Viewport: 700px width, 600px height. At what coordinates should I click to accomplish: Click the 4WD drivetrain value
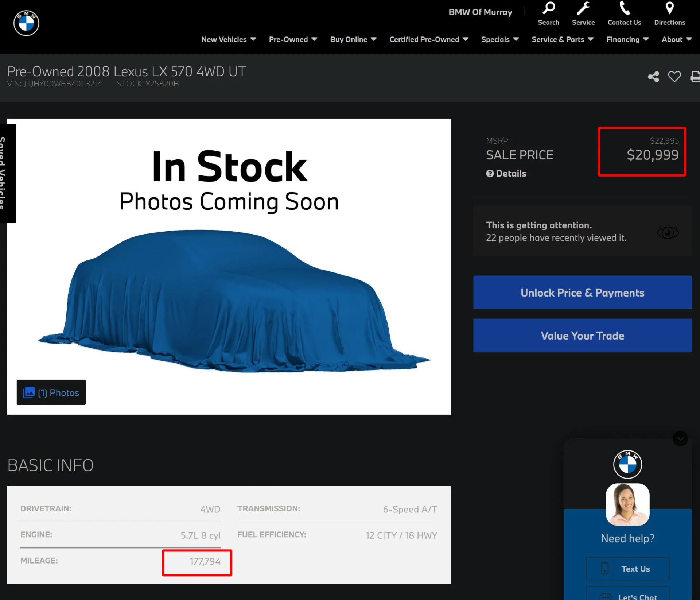click(210, 509)
